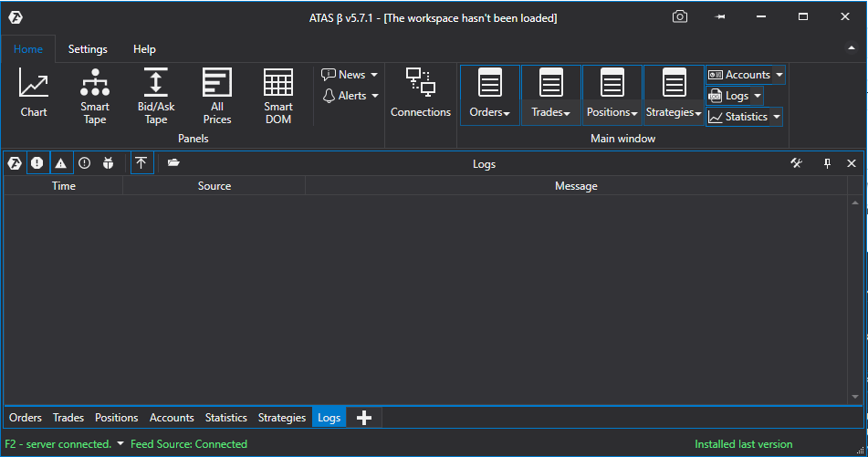The width and height of the screenshot is (868, 457).
Task: Expand the Statistics dropdown arrow
Action: (777, 117)
